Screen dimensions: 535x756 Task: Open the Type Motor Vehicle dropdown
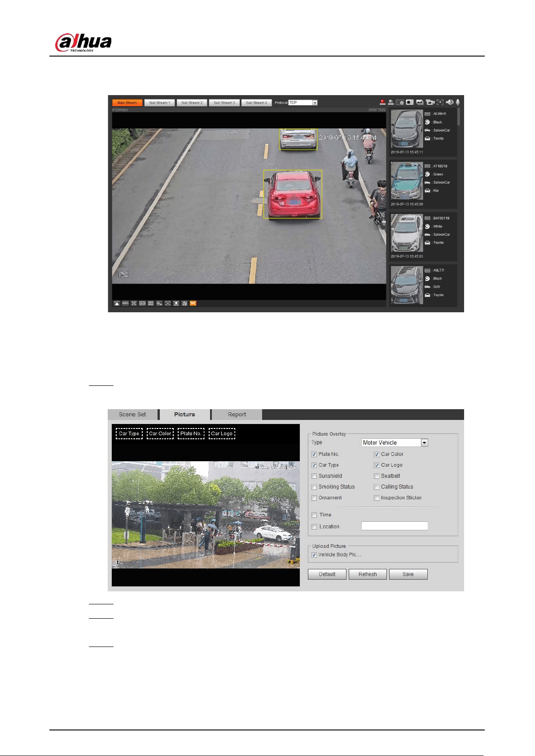tap(395, 443)
